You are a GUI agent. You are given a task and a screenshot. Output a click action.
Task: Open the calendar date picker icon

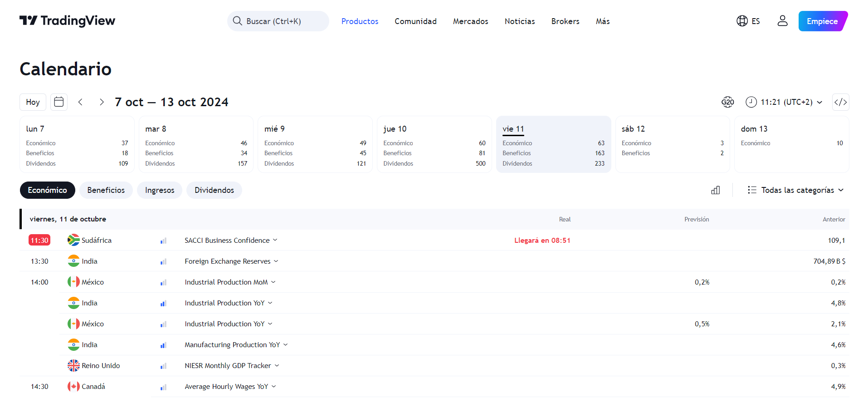tap(59, 102)
